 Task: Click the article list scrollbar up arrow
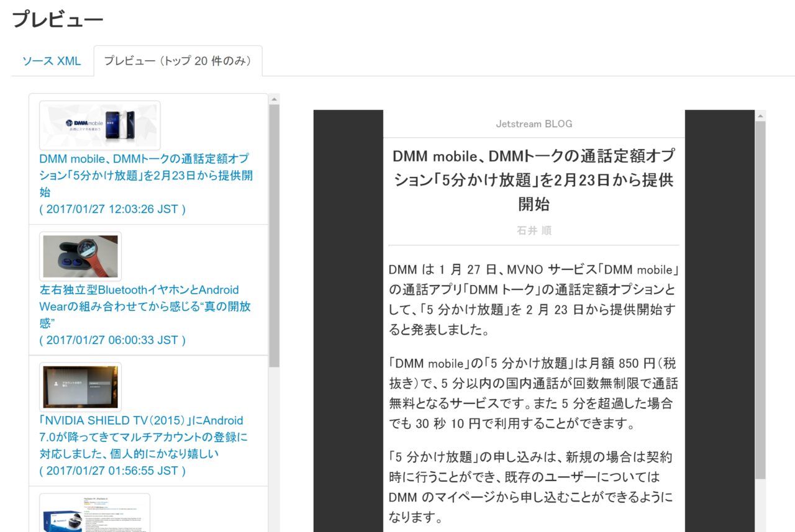(x=274, y=99)
